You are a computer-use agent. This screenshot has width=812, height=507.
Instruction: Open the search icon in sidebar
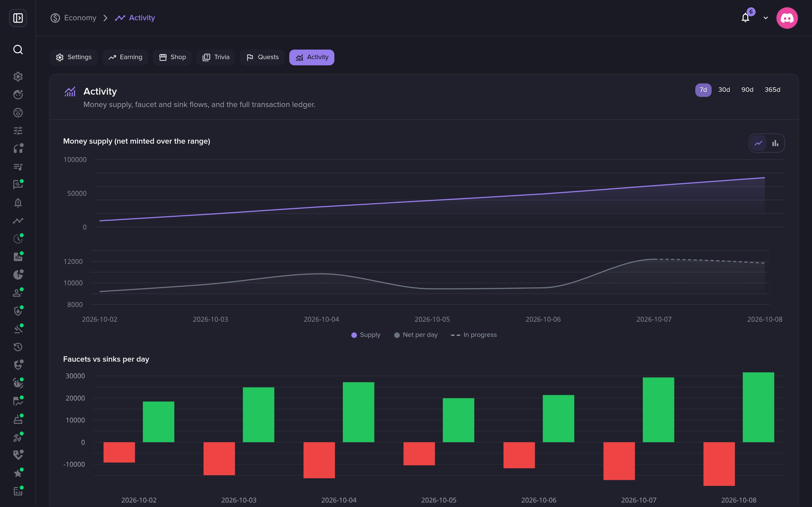pos(18,50)
